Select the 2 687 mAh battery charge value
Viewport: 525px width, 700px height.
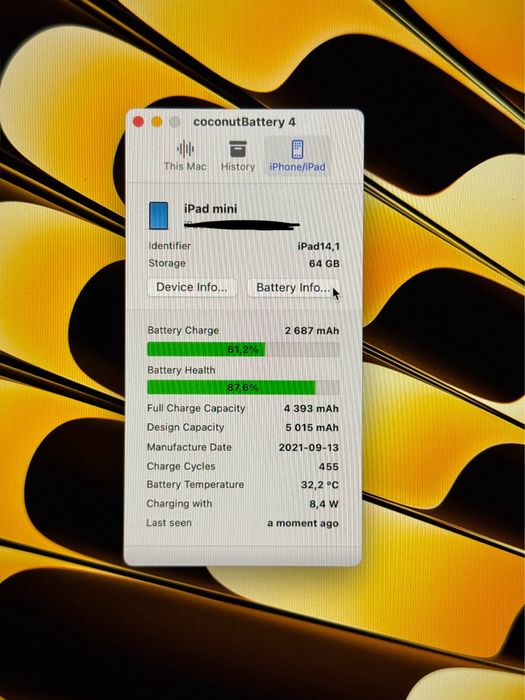click(312, 331)
